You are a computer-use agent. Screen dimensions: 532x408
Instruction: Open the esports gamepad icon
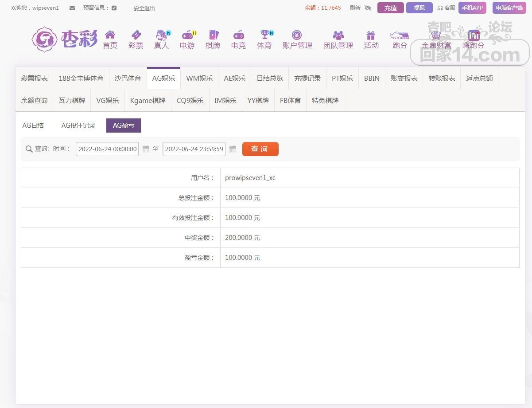(238, 35)
